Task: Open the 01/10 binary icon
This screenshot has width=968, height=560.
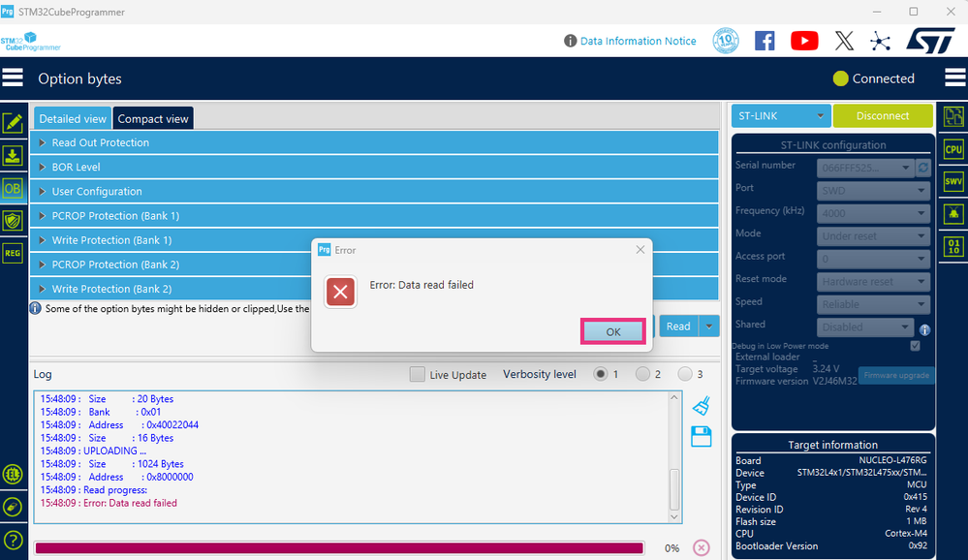Action: pyautogui.click(x=953, y=246)
